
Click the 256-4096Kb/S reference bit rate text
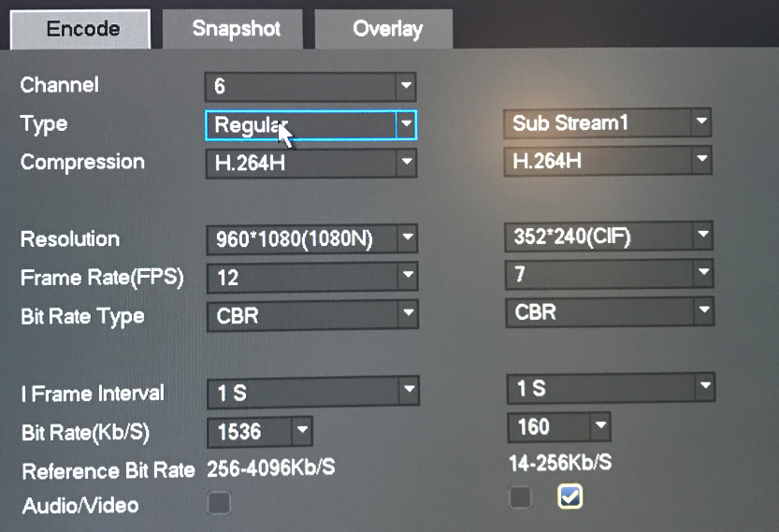[271, 467]
